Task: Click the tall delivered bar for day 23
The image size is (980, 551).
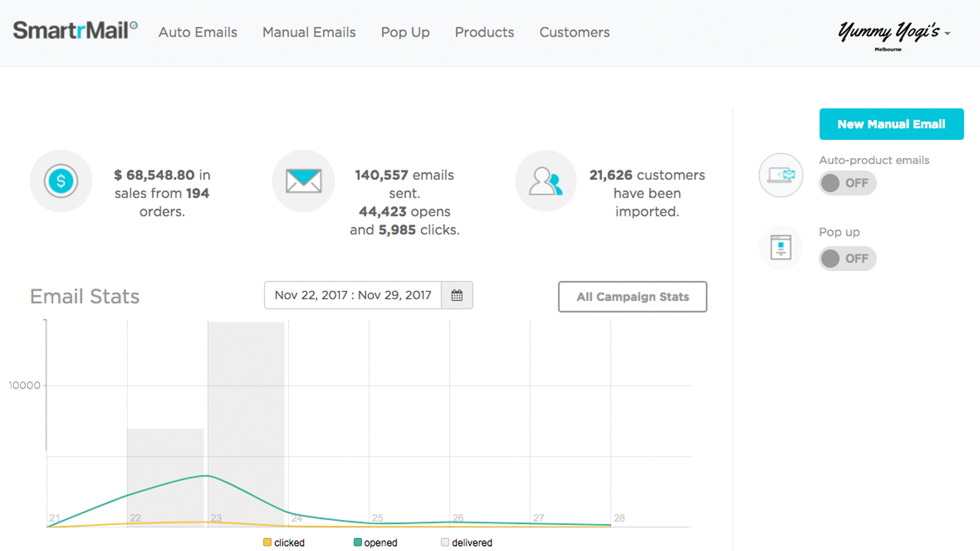Action: [x=246, y=424]
